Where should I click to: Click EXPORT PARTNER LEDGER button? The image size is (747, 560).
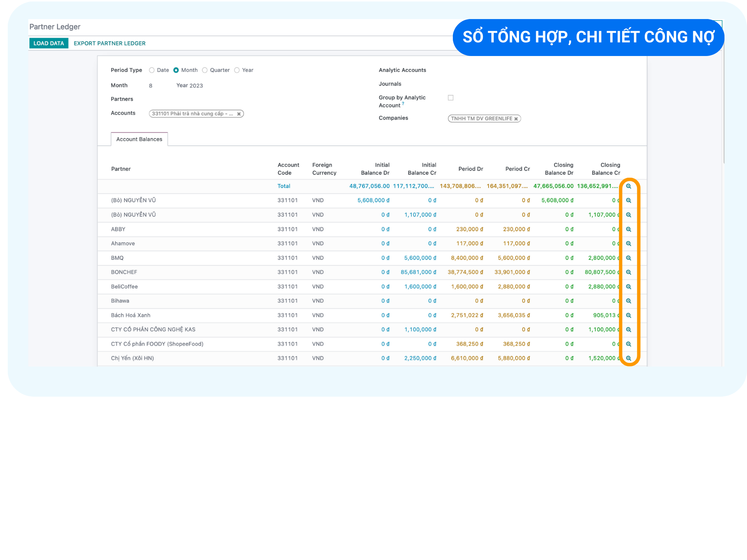109,43
